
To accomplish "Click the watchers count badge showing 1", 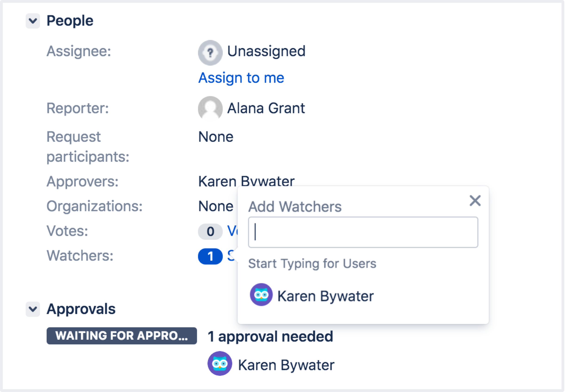I will [210, 256].
